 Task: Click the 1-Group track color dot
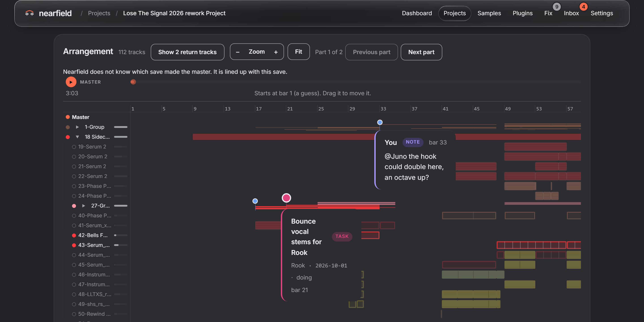(x=68, y=127)
